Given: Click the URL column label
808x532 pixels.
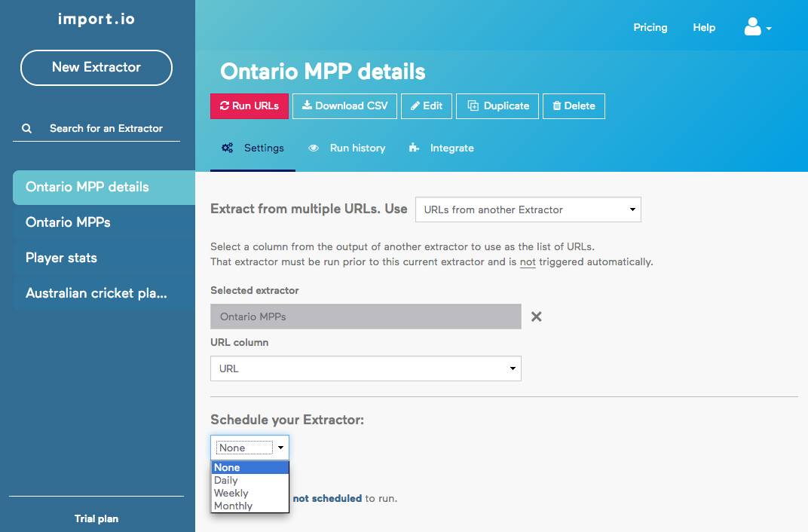Looking at the screenshot, I should (x=239, y=342).
